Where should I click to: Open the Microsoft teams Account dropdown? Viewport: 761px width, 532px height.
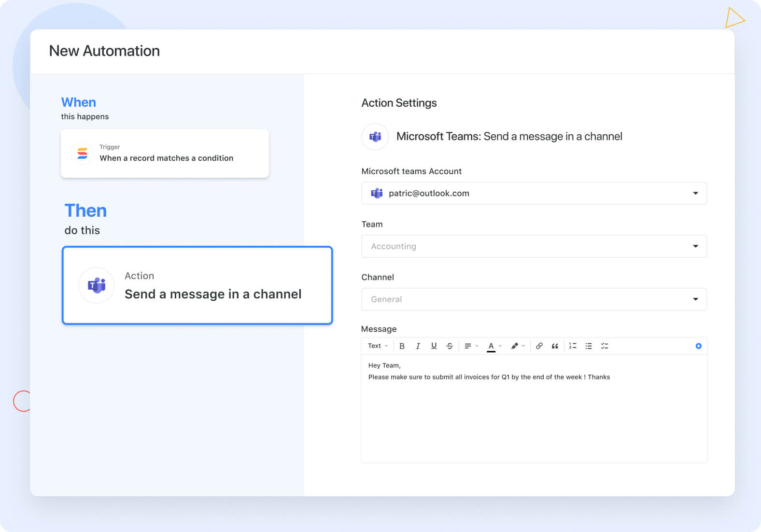click(x=534, y=193)
